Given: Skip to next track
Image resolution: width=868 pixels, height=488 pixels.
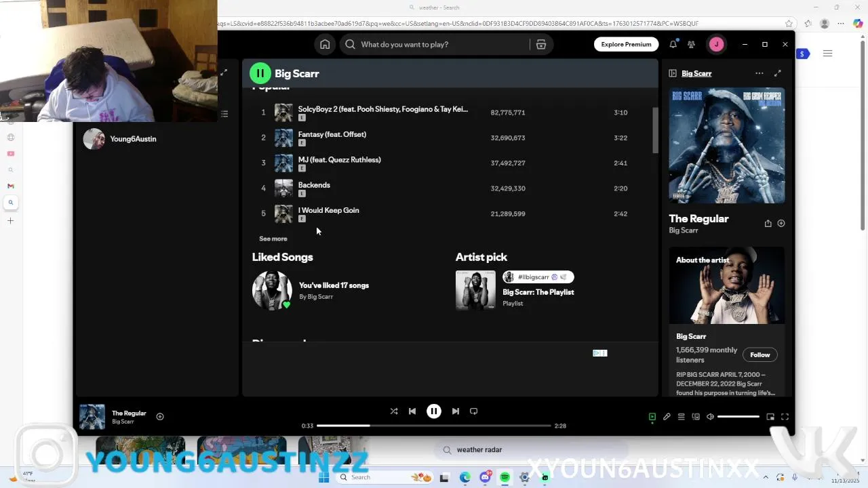Looking at the screenshot, I should click(456, 411).
